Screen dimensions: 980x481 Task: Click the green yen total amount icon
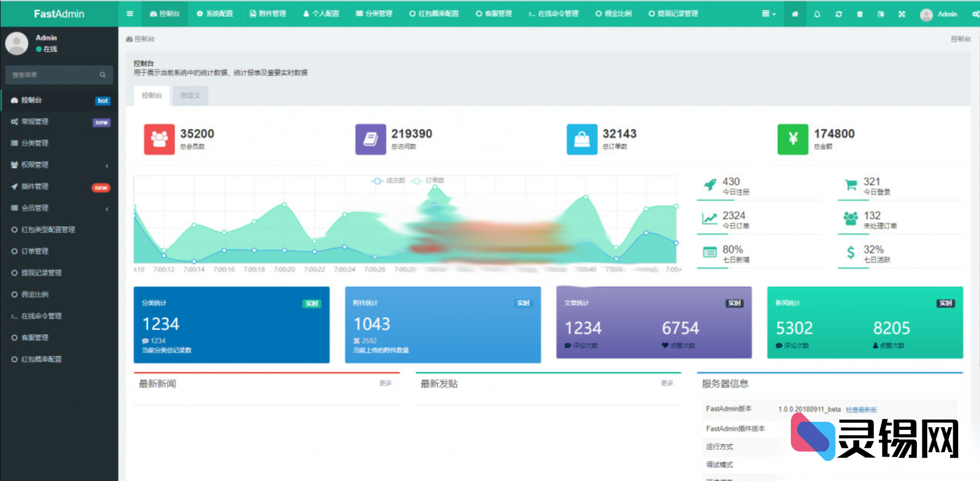pos(792,139)
